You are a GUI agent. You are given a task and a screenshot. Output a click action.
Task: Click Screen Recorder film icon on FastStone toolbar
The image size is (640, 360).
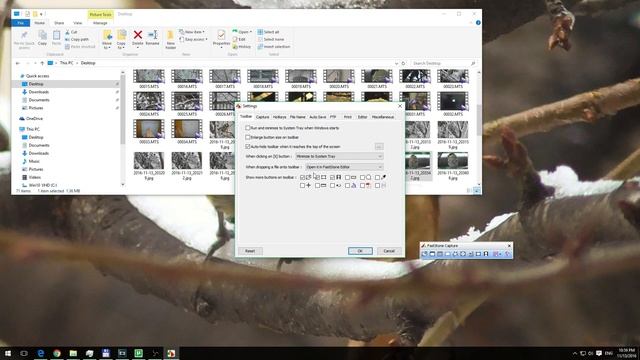(x=486, y=254)
